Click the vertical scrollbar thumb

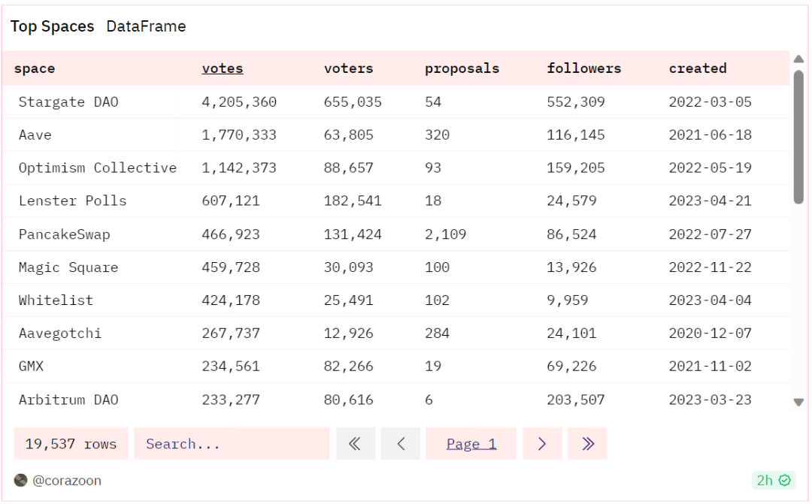pos(798,137)
